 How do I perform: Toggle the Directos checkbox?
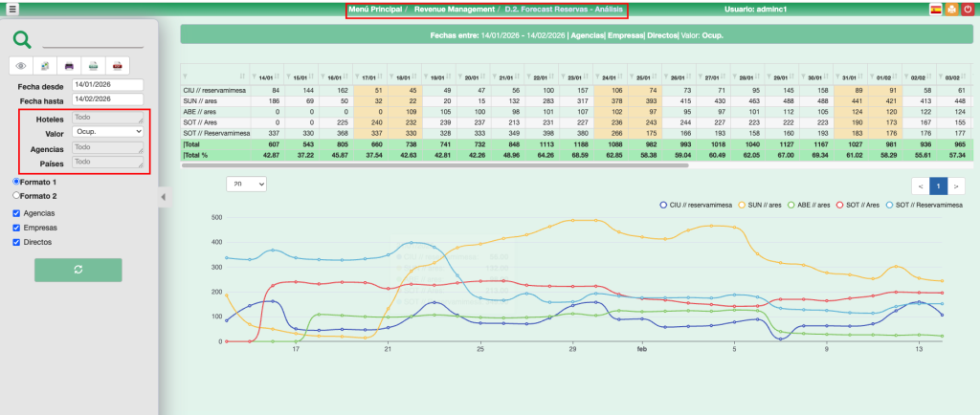pyautogui.click(x=16, y=242)
